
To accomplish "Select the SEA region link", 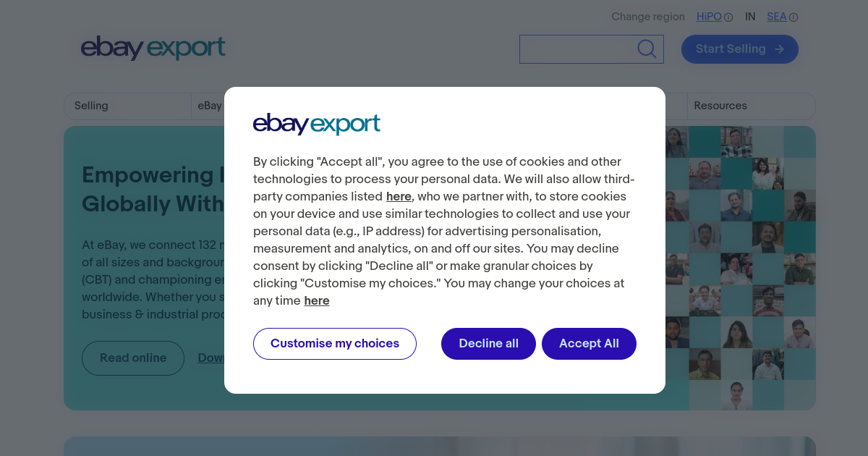I will tap(777, 17).
